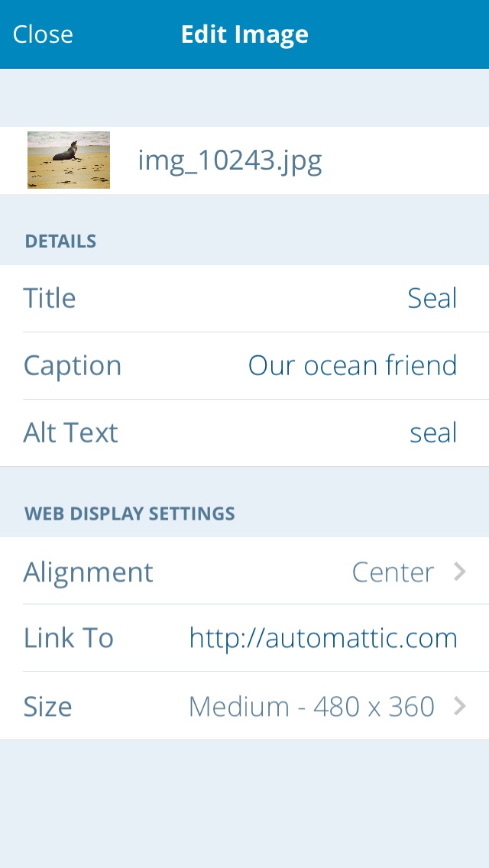
Task: Open the seal image thumbnail
Action: (x=69, y=160)
